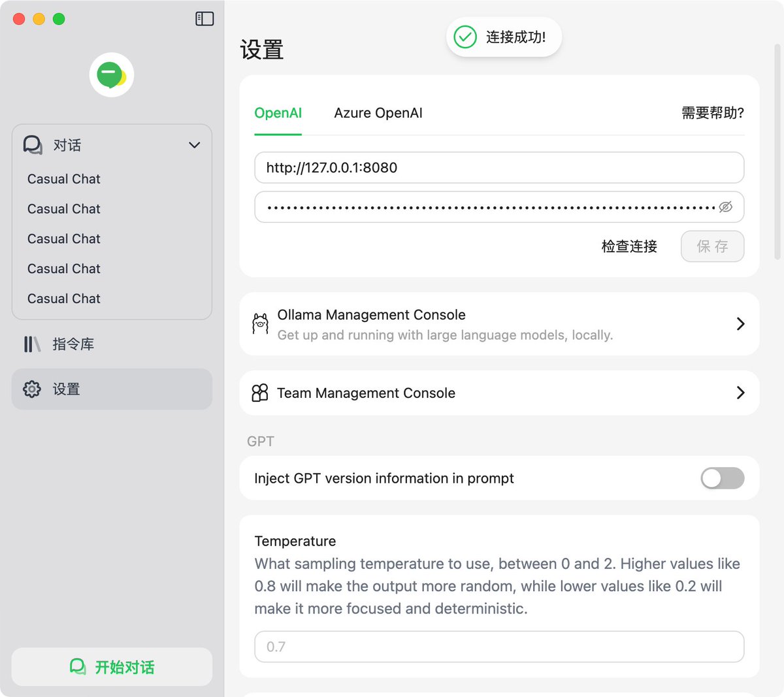This screenshot has height=697, width=784.
Task: Click the 设置 gear icon
Action: [x=32, y=389]
